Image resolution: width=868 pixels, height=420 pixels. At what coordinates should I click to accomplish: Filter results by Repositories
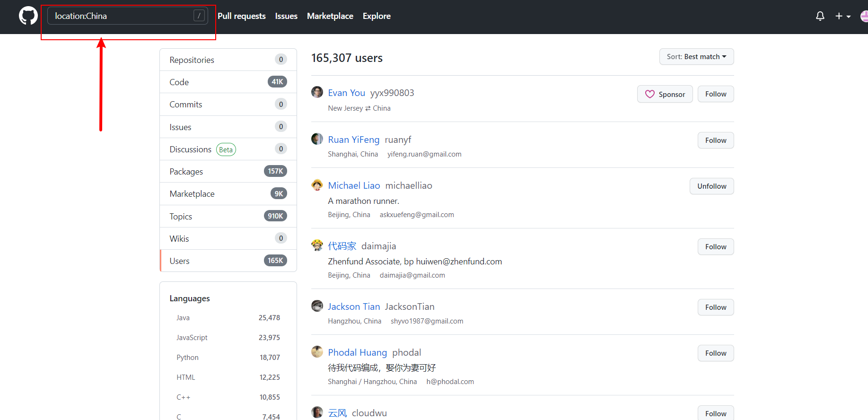(228, 60)
